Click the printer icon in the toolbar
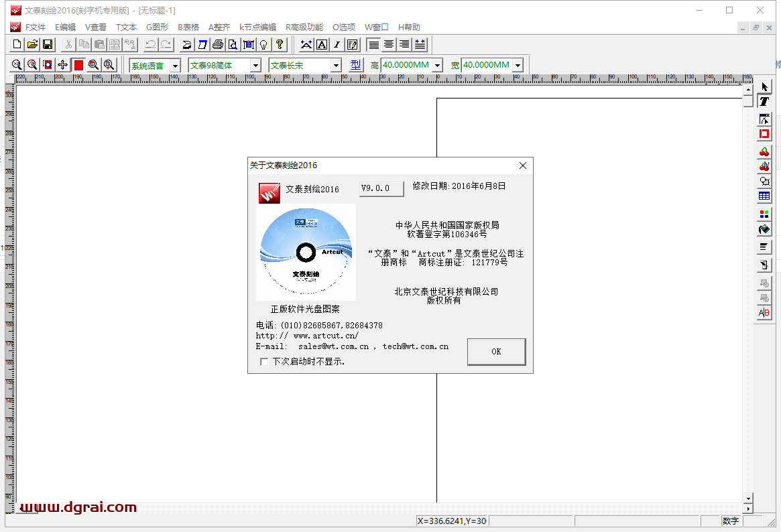Image resolution: width=781 pixels, height=532 pixels. click(218, 44)
